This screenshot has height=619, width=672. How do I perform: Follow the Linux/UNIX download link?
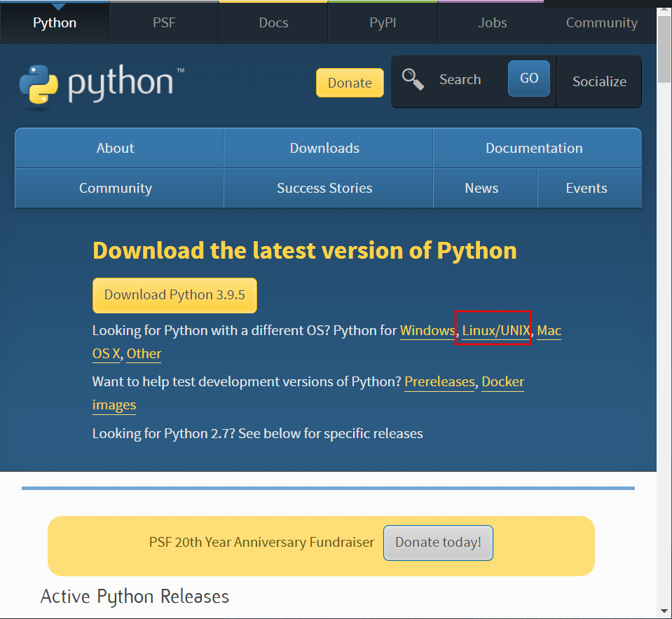tap(496, 330)
